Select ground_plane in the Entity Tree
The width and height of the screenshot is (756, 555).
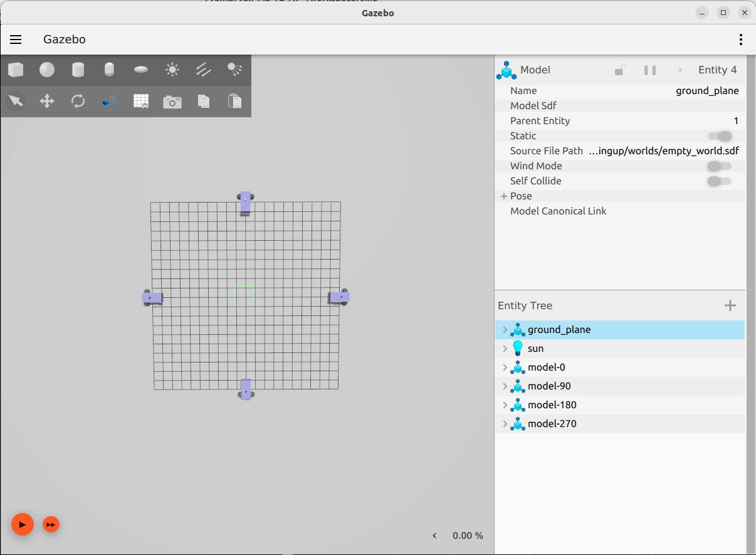(620, 330)
